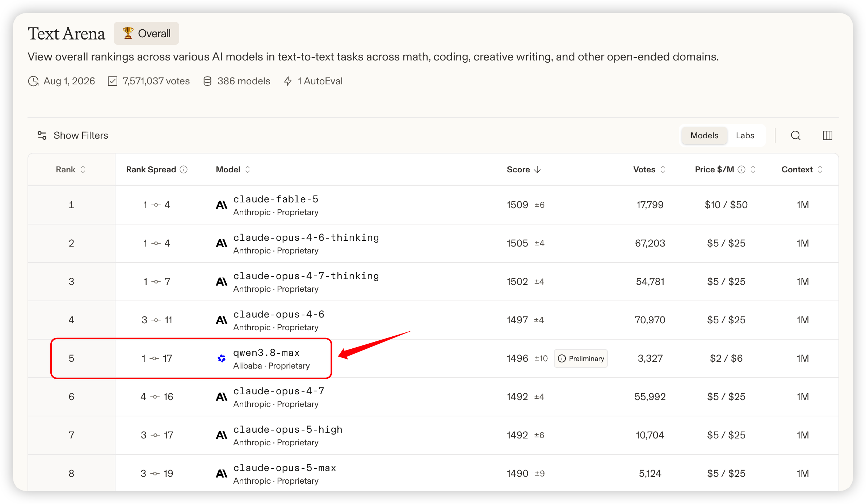
Task: Click the 386 models text
Action: pyautogui.click(x=244, y=81)
